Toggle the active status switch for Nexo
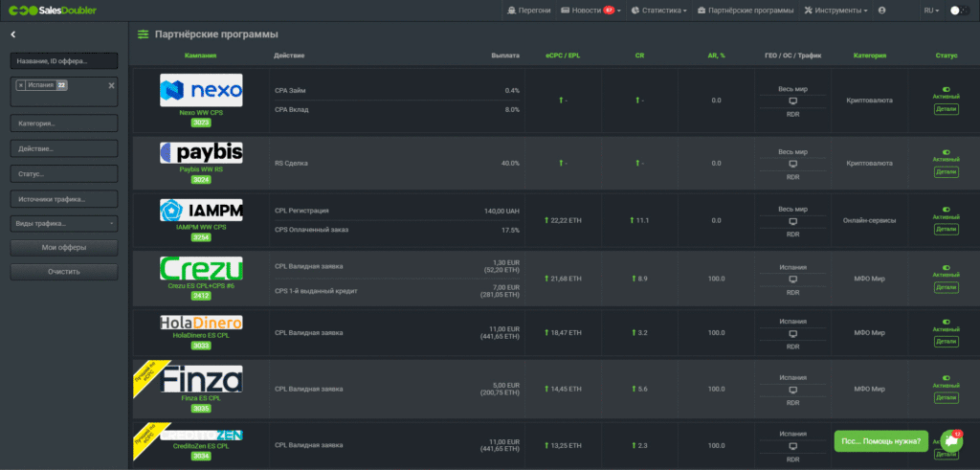Image resolution: width=980 pixels, height=470 pixels. pos(946,85)
